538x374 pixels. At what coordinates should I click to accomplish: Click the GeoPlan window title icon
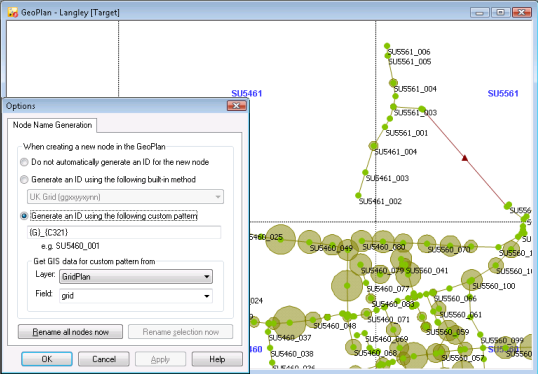pyautogui.click(x=13, y=13)
